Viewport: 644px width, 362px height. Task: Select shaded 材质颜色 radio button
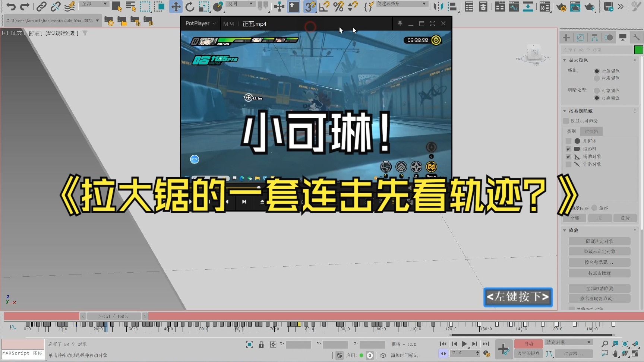click(x=597, y=98)
